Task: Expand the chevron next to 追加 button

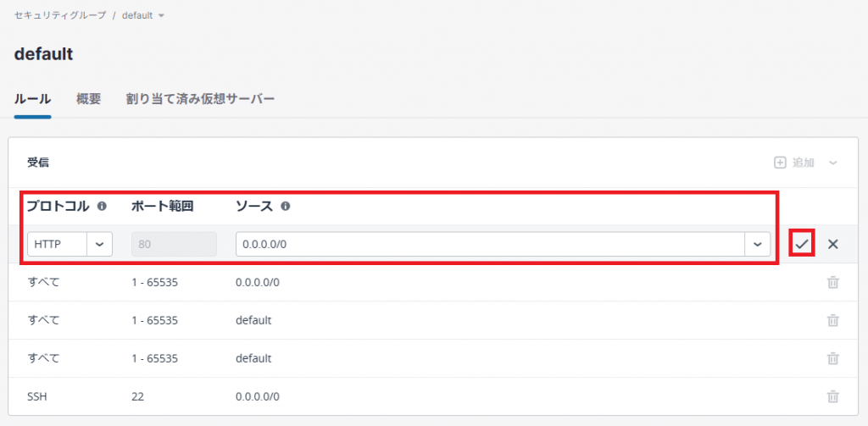Action: coord(833,162)
